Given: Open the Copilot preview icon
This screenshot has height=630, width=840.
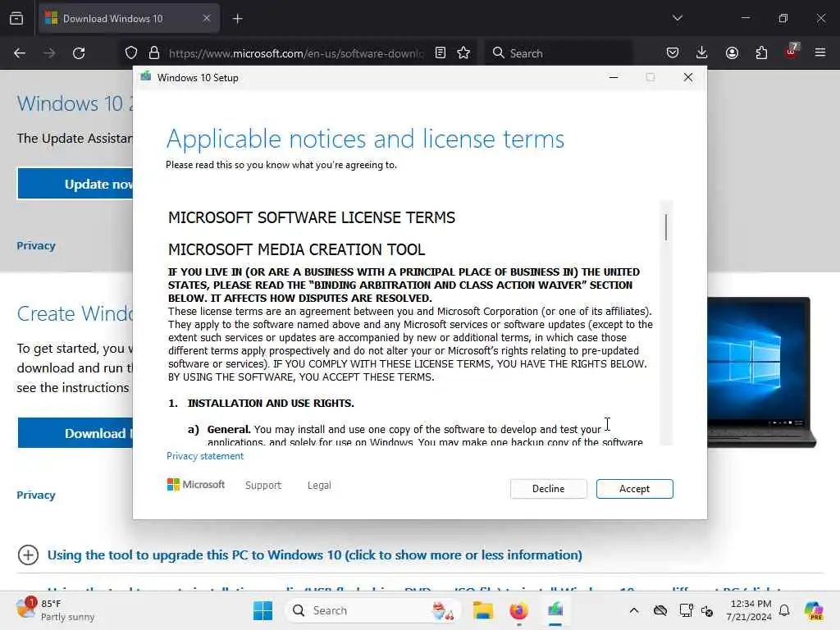Looking at the screenshot, I should click(x=814, y=610).
